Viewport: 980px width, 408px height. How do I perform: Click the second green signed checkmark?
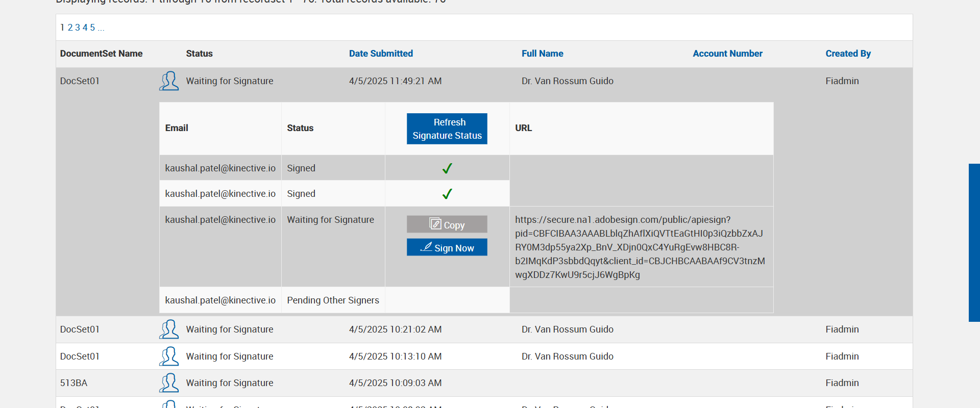coord(447,194)
